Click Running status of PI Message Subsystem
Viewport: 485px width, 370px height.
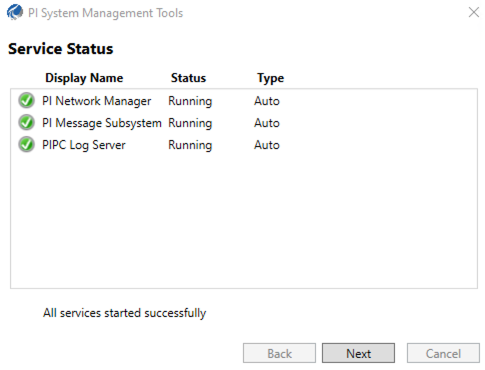190,123
